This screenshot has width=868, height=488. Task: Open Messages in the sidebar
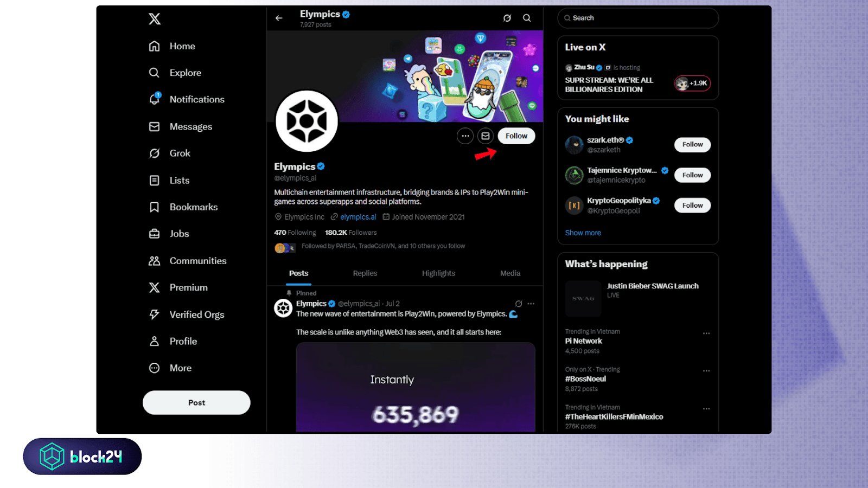[x=180, y=126]
